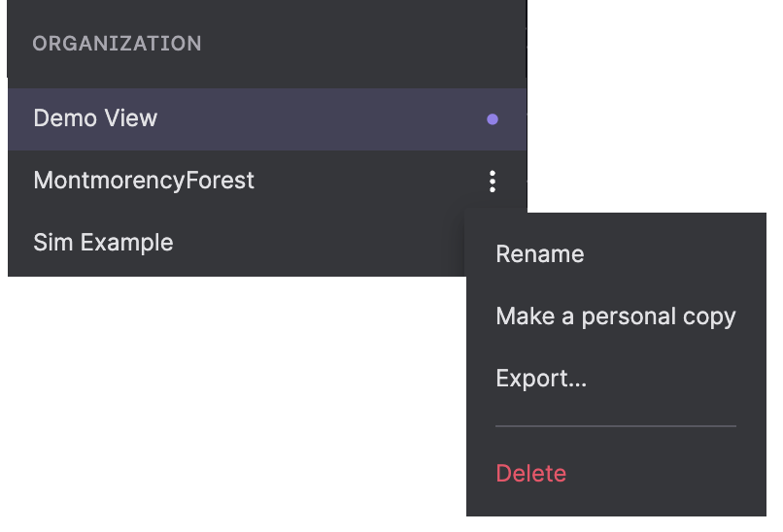The height and width of the screenshot is (532, 783).
Task: Click the Demo View text label
Action: [x=95, y=118]
